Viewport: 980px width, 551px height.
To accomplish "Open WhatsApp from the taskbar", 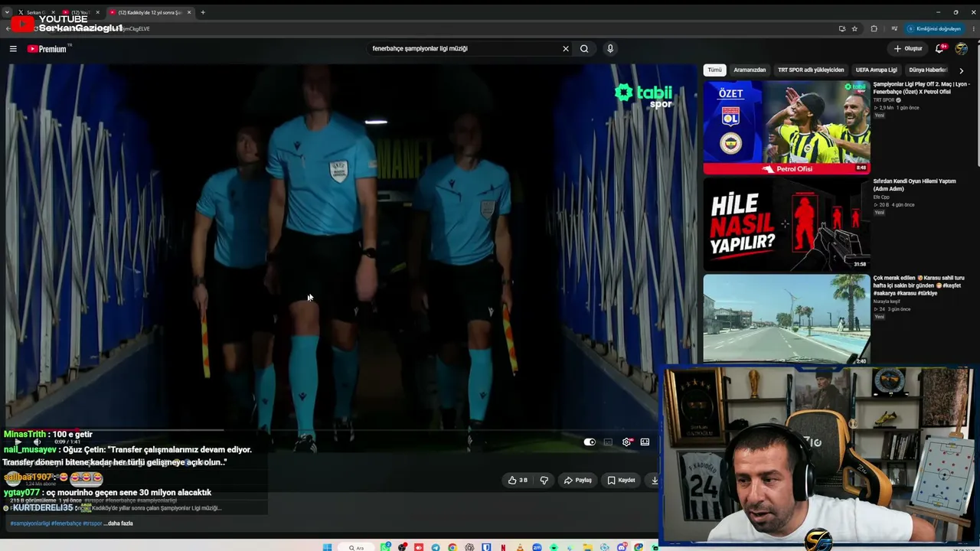I will pos(386,547).
